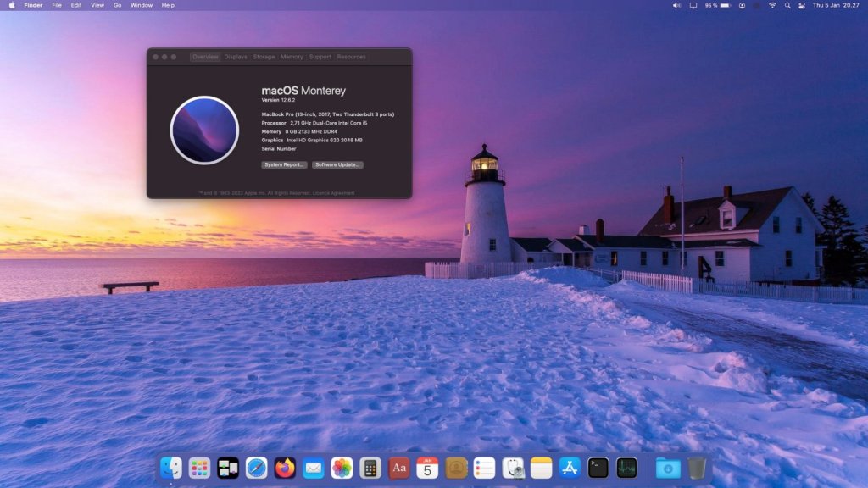
Task: Toggle Control Center in the menu bar
Action: (799, 5)
